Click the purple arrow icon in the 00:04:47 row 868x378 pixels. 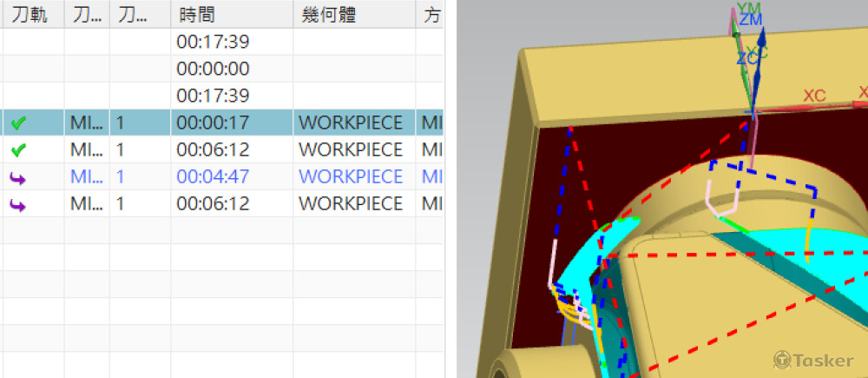point(18,177)
